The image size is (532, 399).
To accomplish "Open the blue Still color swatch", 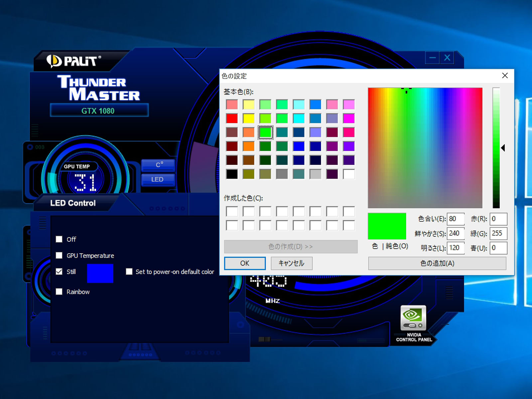I will click(100, 273).
